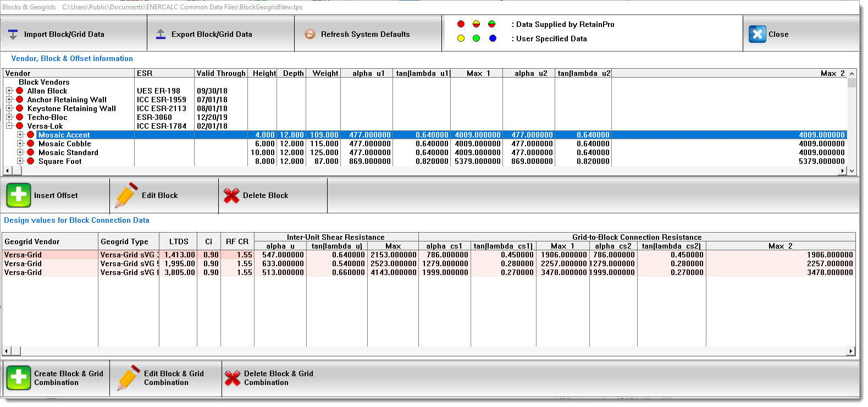
Task: Click vendor list horizontal scrollbar right arrow
Action: (843, 171)
